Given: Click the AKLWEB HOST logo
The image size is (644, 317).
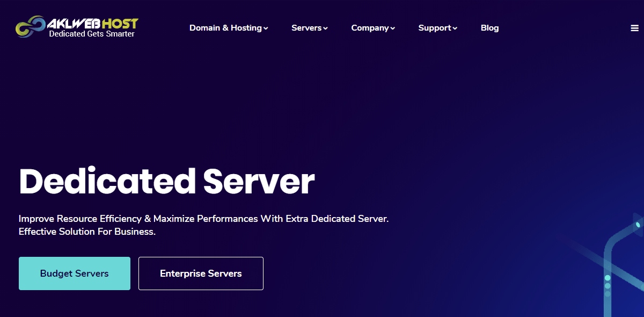Looking at the screenshot, I should click(77, 27).
